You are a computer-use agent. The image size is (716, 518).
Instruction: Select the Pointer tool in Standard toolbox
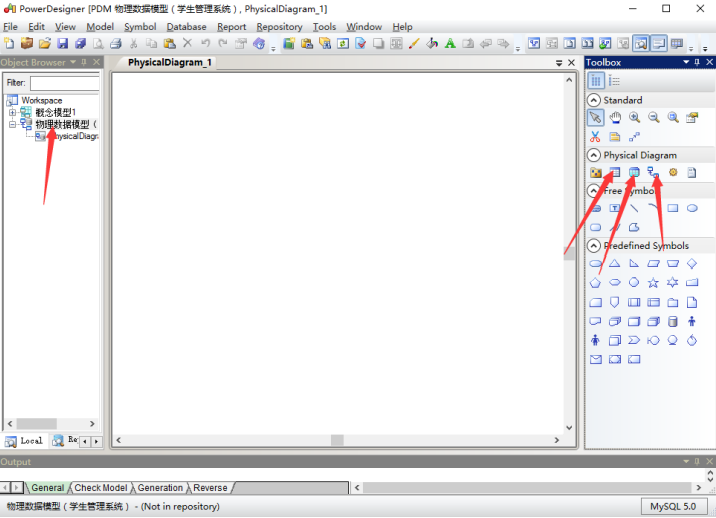[x=595, y=118]
